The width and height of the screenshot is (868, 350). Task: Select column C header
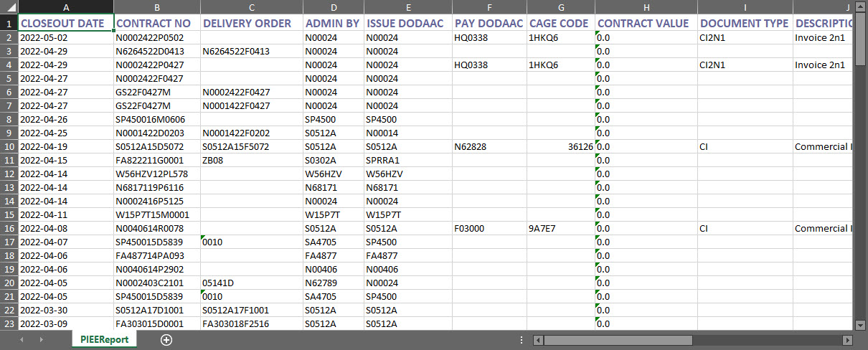click(250, 7)
